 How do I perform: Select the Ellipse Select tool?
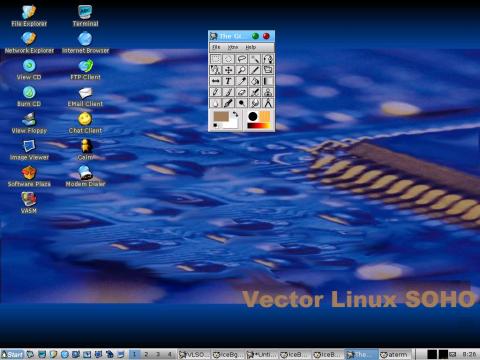(228, 59)
